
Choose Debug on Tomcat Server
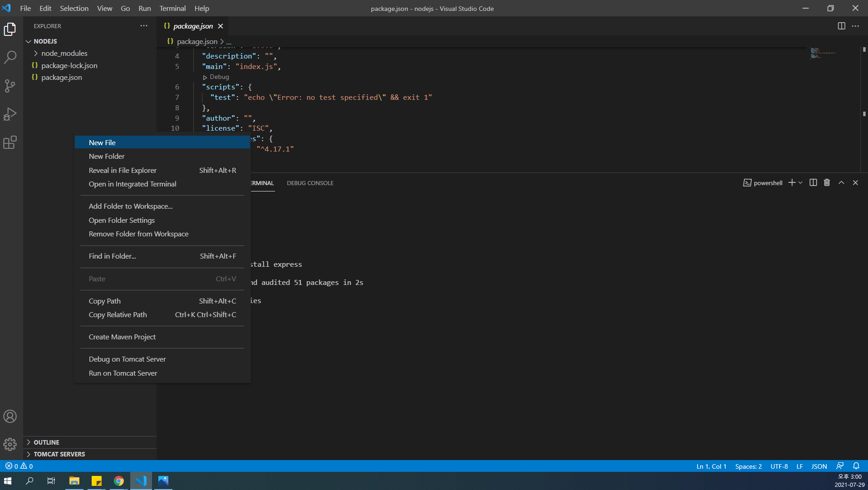[162, 359]
